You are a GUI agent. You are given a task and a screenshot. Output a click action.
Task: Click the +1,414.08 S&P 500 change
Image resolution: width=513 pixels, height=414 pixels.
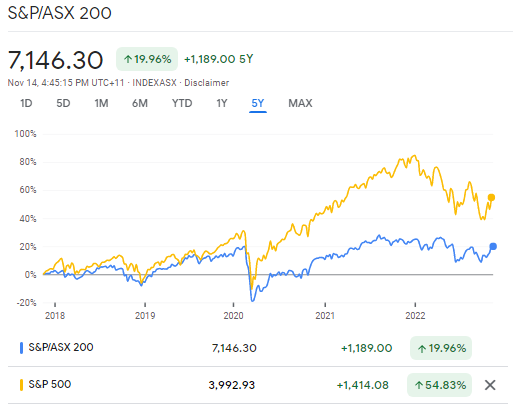coord(363,385)
